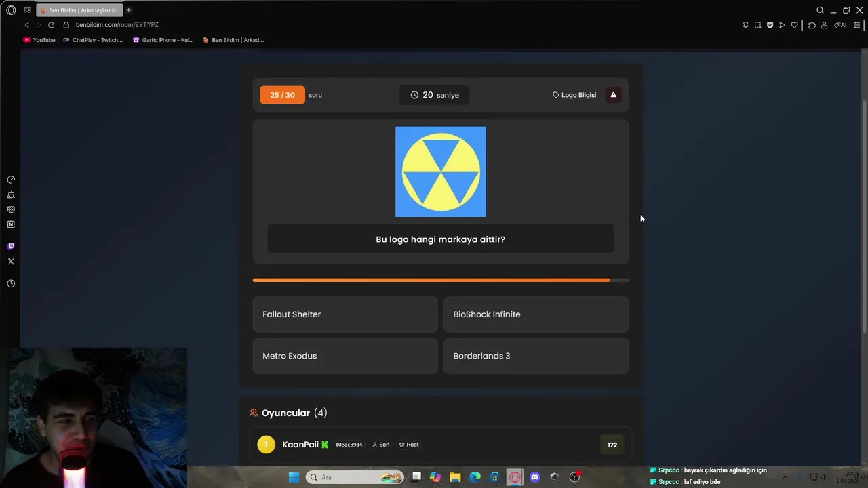Viewport: 868px width, 488px height.
Task: Open Discord from the taskbar
Action: [x=534, y=477]
